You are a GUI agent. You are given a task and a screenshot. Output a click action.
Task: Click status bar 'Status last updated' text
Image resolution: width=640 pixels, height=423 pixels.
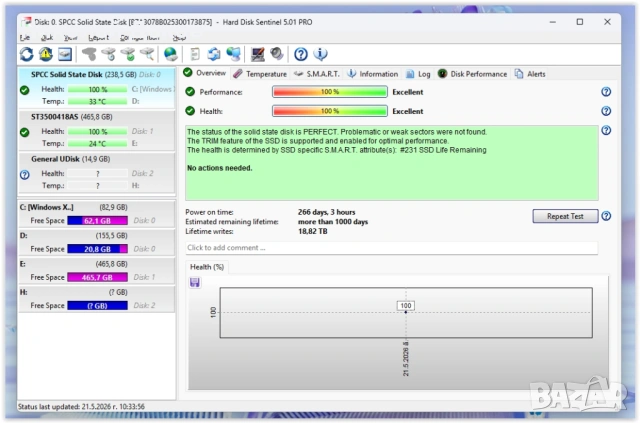pos(81,407)
